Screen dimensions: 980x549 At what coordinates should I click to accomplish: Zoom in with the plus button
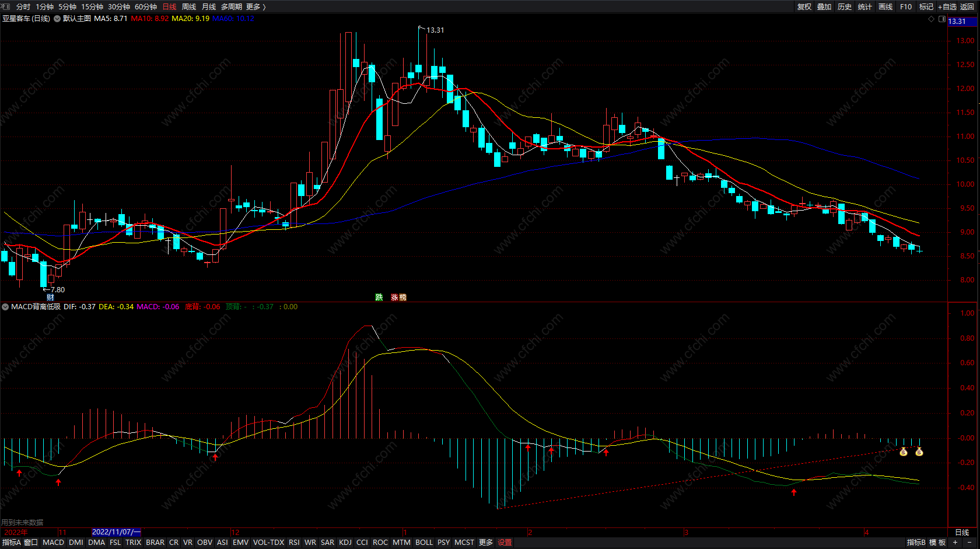pyautogui.click(x=955, y=543)
